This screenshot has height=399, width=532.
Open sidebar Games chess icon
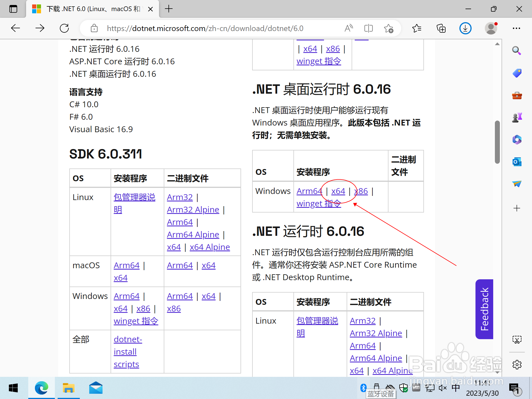click(x=517, y=117)
